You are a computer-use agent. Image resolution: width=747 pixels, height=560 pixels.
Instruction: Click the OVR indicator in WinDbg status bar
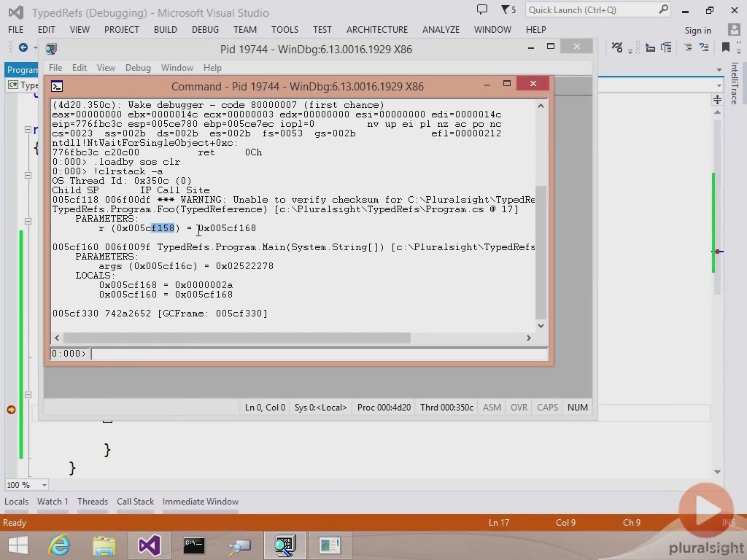pyautogui.click(x=519, y=407)
